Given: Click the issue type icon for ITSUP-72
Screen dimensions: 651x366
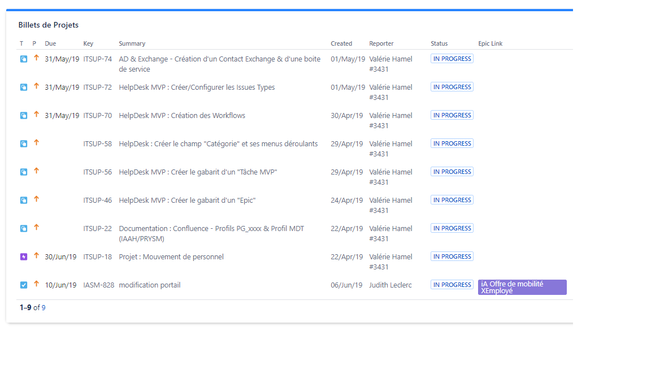Looking at the screenshot, I should click(x=24, y=87).
